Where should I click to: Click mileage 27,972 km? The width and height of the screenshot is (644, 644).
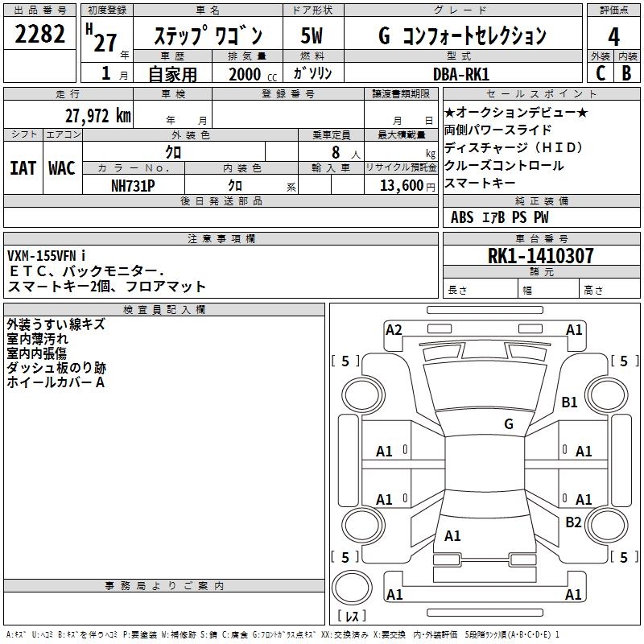tap(98, 116)
